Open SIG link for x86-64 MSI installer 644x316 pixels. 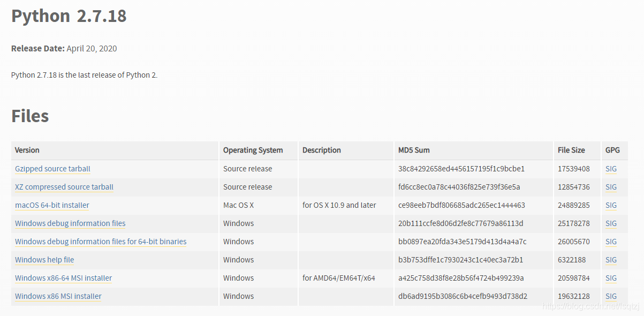tap(611, 278)
